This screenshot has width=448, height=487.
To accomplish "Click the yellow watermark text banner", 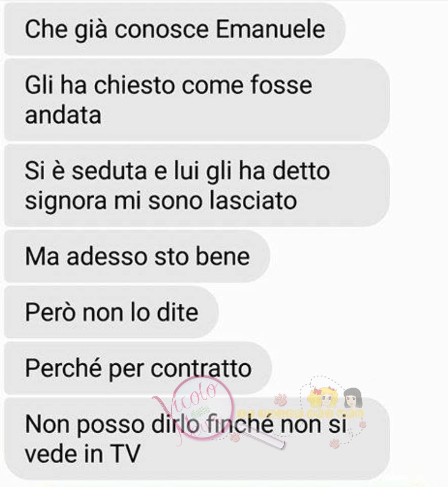I will (300, 414).
